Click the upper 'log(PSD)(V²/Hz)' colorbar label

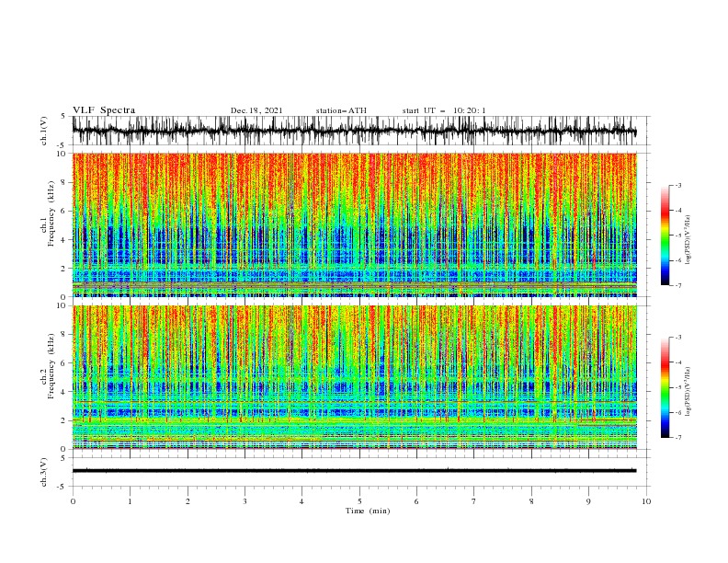pos(688,240)
